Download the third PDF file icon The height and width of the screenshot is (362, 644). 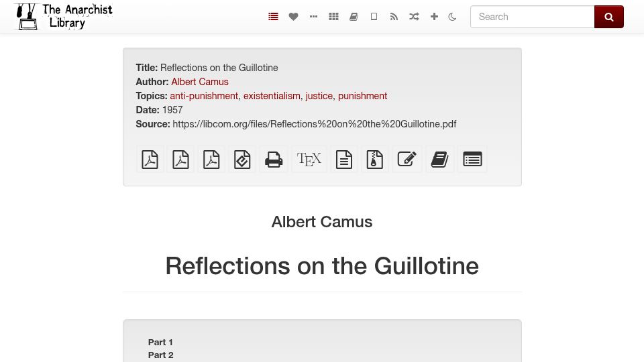(x=211, y=160)
